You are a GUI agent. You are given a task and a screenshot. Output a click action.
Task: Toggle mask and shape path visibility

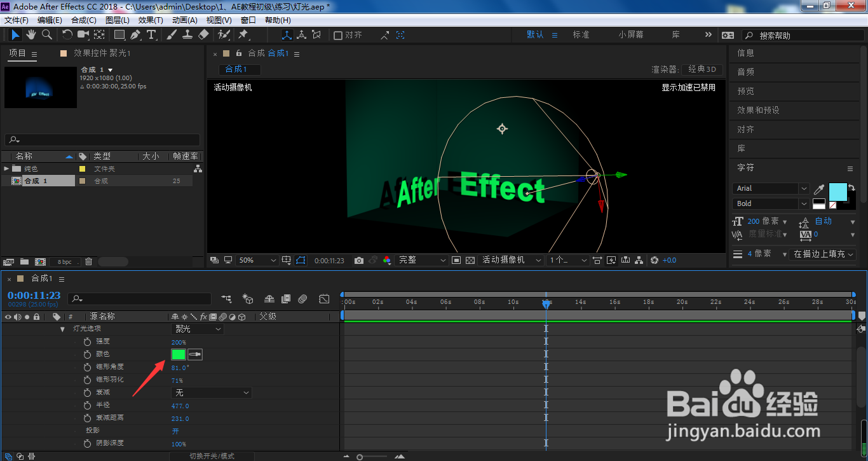pos(301,260)
